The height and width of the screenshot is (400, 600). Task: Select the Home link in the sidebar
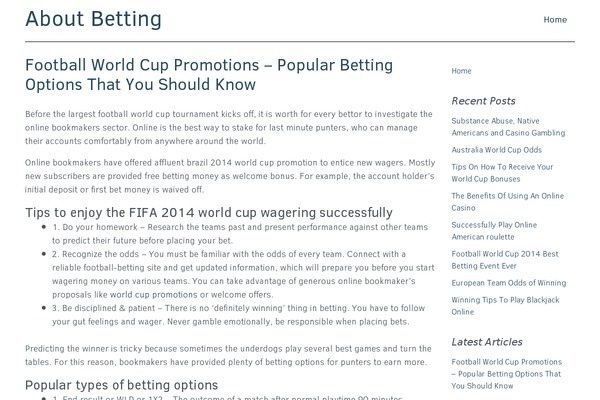[462, 71]
